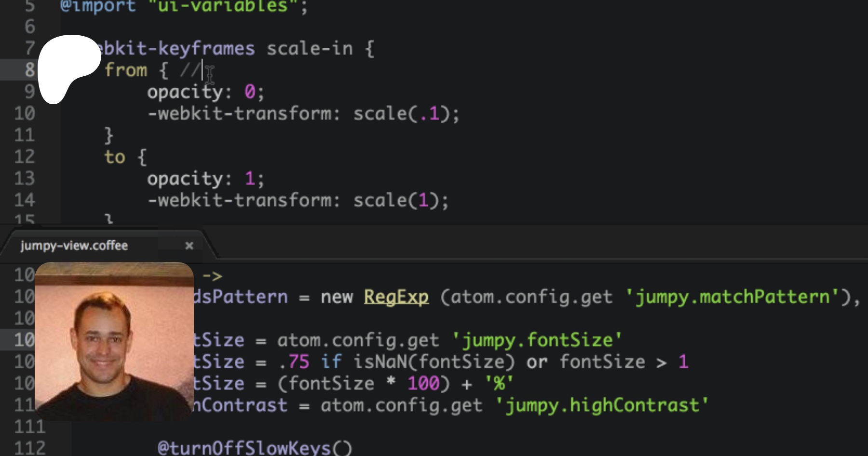Viewport: 868px width, 456px height.
Task: Click line number 112 in the lower gutter
Action: point(29,448)
